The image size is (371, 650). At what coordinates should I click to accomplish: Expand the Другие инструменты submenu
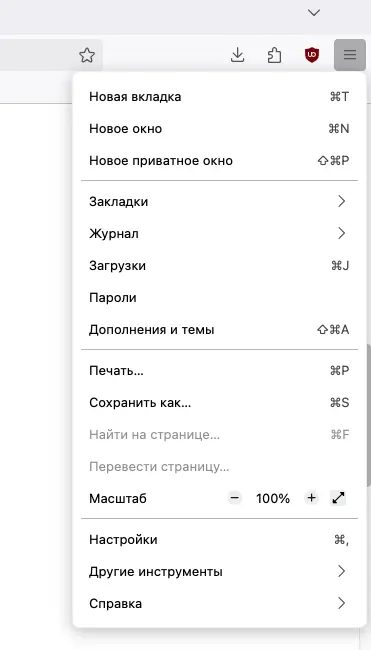(x=219, y=572)
